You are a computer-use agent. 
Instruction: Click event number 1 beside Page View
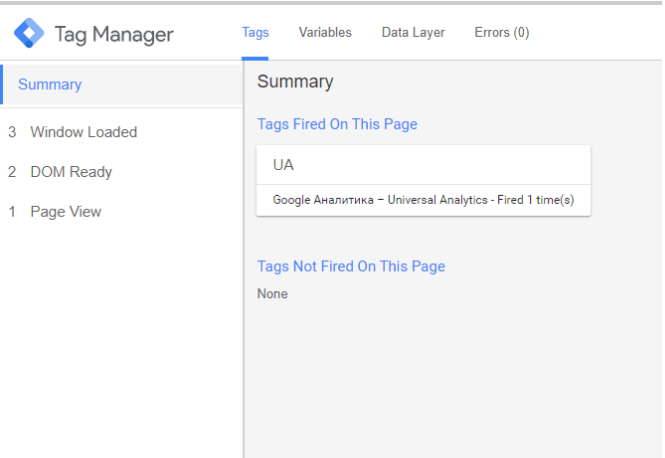pyautogui.click(x=12, y=212)
